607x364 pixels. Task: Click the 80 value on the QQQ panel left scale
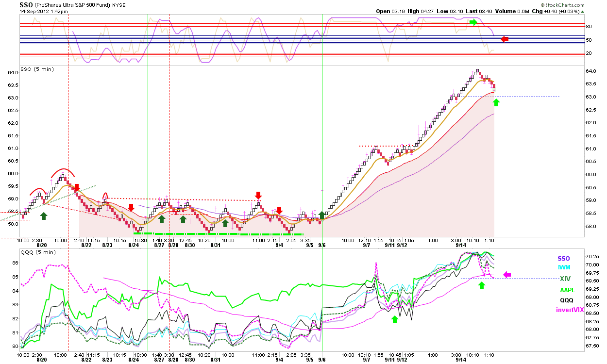tap(15, 347)
